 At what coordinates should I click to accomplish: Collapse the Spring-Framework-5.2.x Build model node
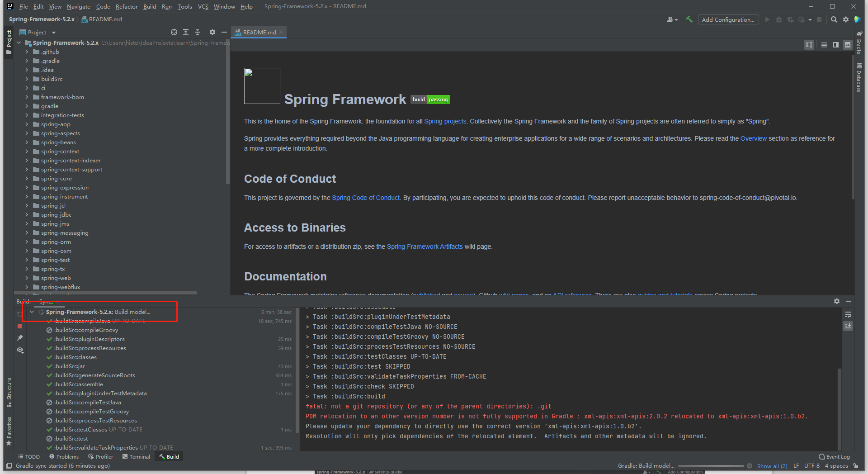click(32, 312)
